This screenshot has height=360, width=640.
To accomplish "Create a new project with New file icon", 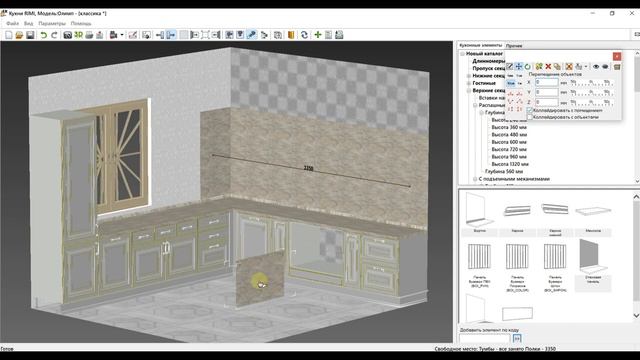I will (x=8, y=35).
